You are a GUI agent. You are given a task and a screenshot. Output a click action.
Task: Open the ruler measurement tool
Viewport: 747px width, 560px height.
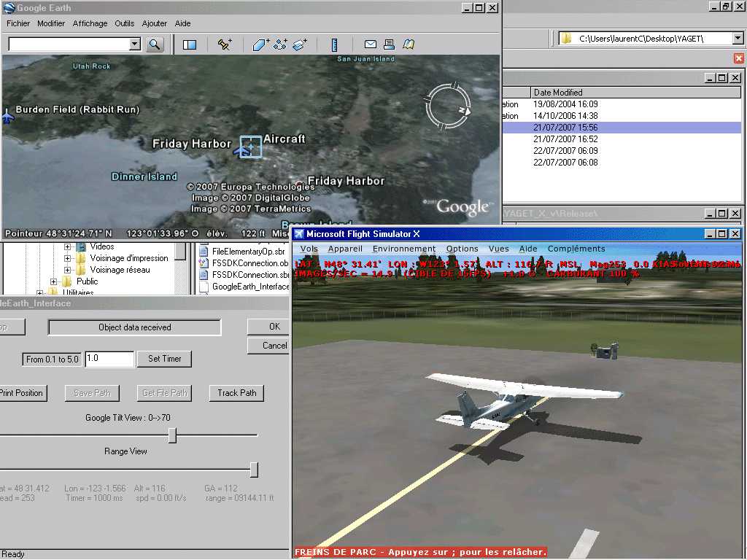click(x=335, y=44)
